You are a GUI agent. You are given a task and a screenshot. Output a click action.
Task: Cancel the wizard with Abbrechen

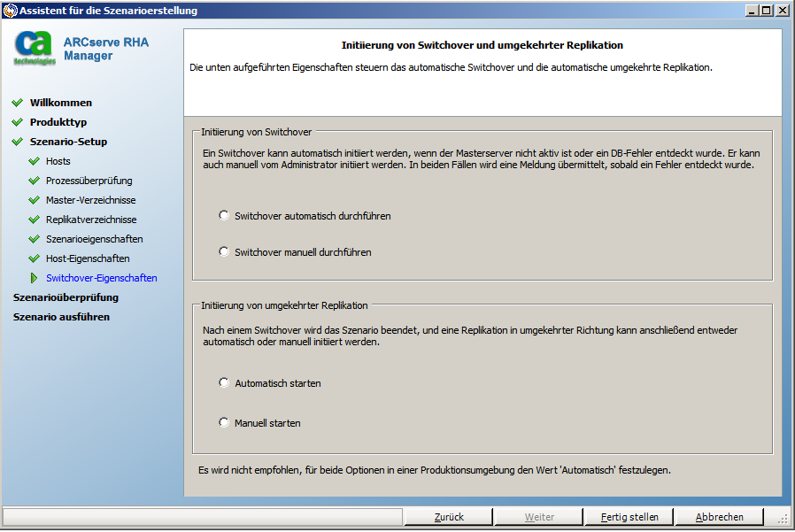[719, 517]
